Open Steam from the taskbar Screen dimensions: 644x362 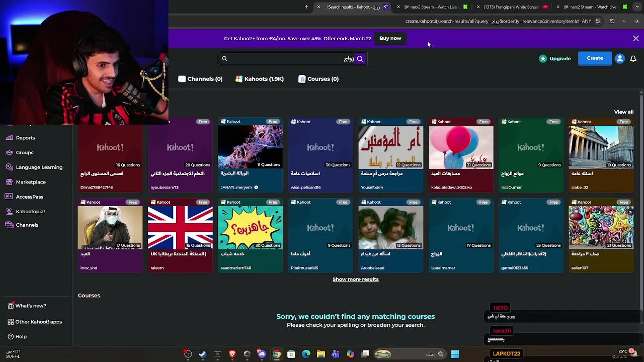202,354
